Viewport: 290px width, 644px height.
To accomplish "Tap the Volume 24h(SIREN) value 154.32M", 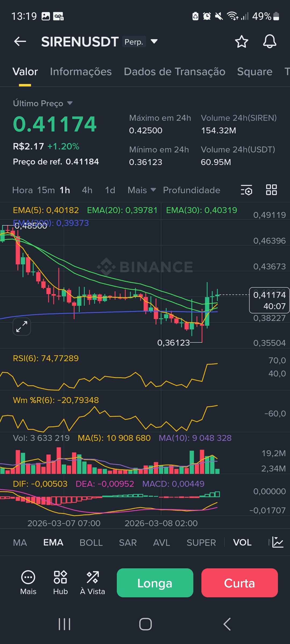I will point(219,130).
